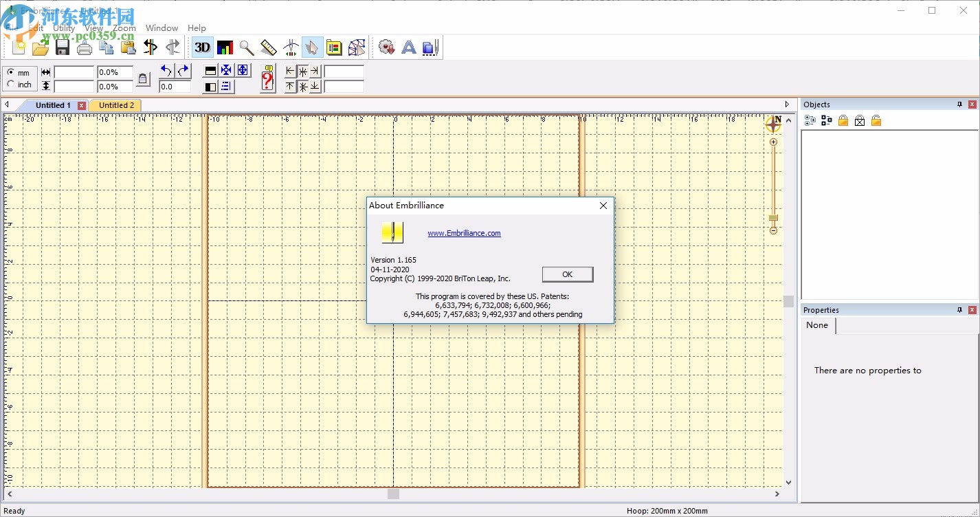This screenshot has height=517, width=980.
Task: Toggle the proportion lock next to percent fields
Action: point(143,79)
